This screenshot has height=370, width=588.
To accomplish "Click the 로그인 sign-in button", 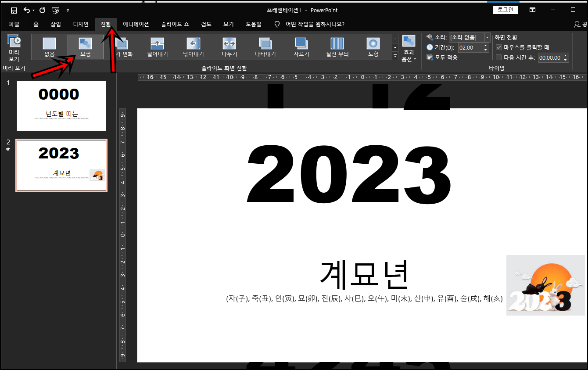I will click(x=506, y=10).
